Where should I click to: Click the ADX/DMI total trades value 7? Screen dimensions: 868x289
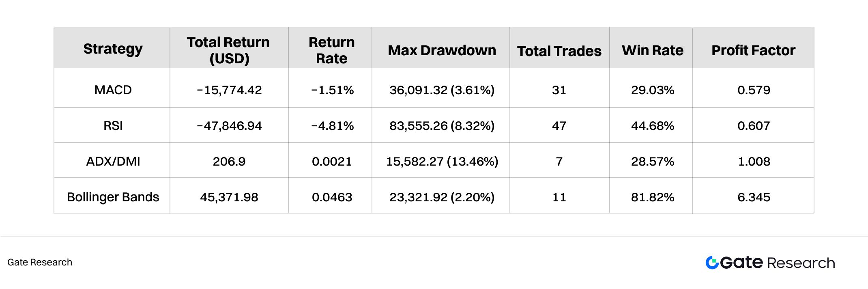tap(559, 162)
